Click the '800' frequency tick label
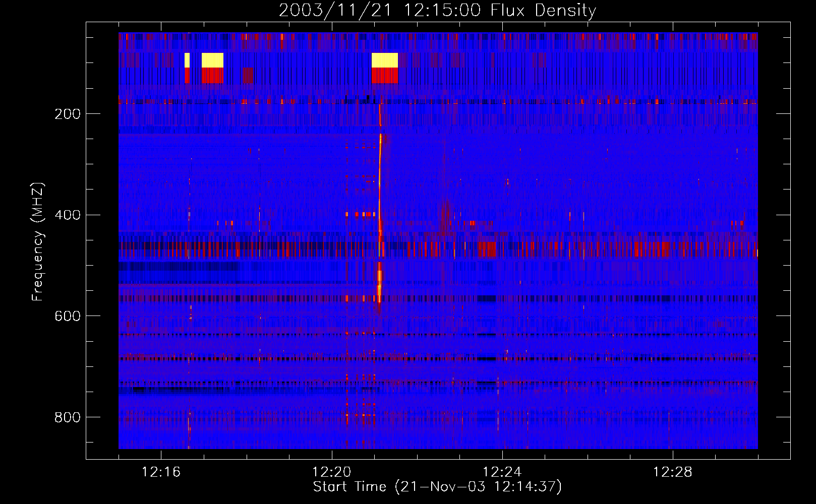 click(x=68, y=417)
